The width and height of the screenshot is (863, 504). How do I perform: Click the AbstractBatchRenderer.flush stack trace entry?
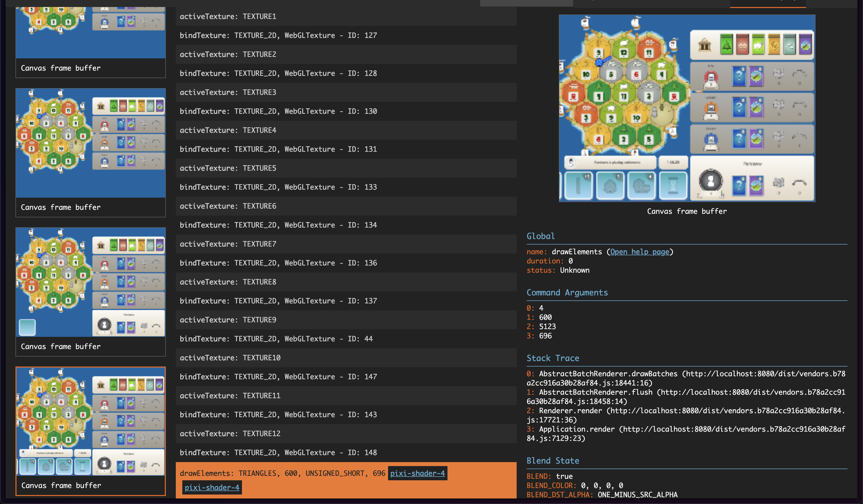click(686, 396)
